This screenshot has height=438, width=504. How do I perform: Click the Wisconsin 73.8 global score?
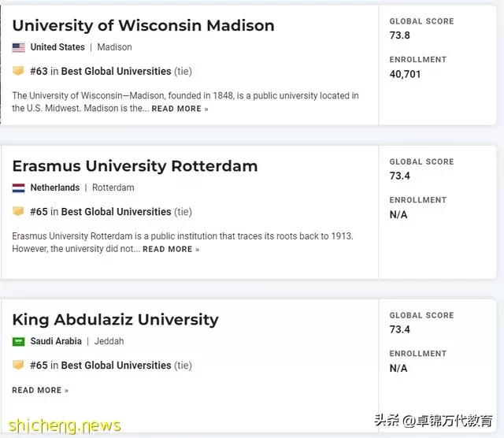pos(399,35)
